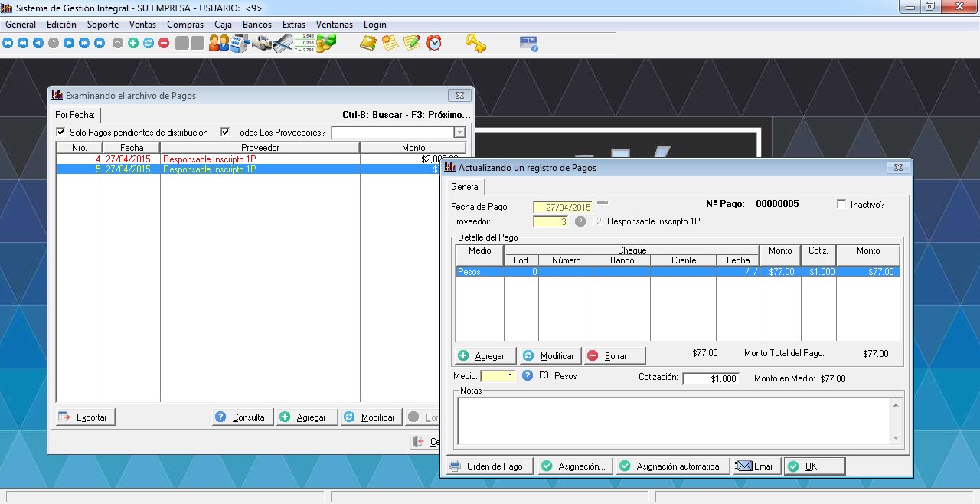Toggle Solo Pagos pendientes de distribución checkbox
The width and height of the screenshot is (980, 504).
(x=61, y=133)
